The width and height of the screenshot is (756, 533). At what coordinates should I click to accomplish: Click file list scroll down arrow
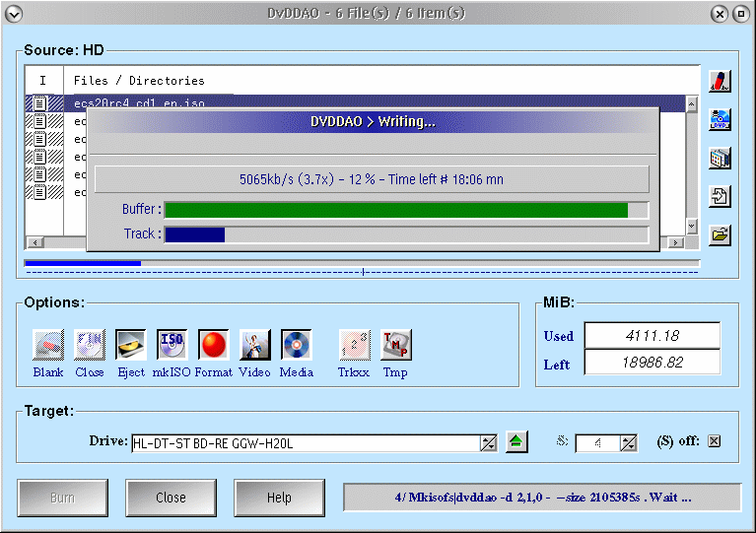(691, 226)
